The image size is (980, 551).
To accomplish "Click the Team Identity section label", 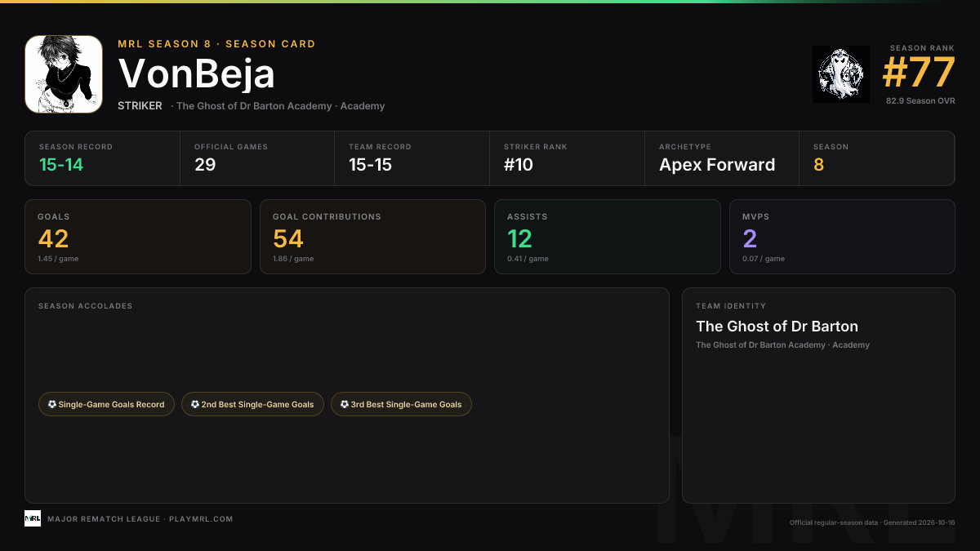I will (731, 306).
